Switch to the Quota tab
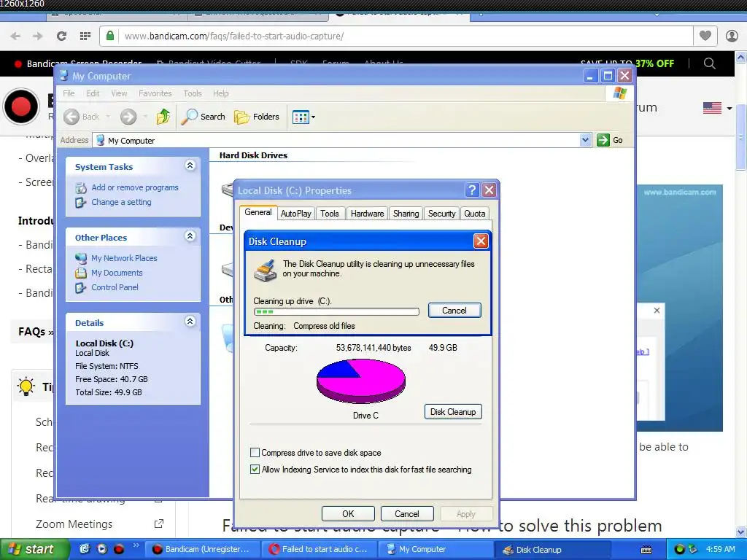The height and width of the screenshot is (560, 747). point(474,214)
